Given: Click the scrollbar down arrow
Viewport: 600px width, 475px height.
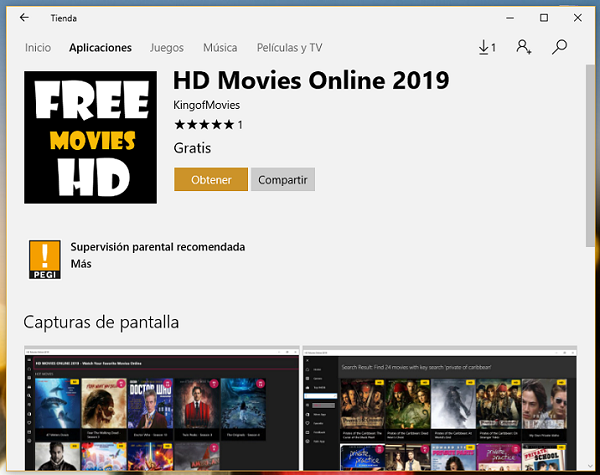Looking at the screenshot, I should pos(590,466).
